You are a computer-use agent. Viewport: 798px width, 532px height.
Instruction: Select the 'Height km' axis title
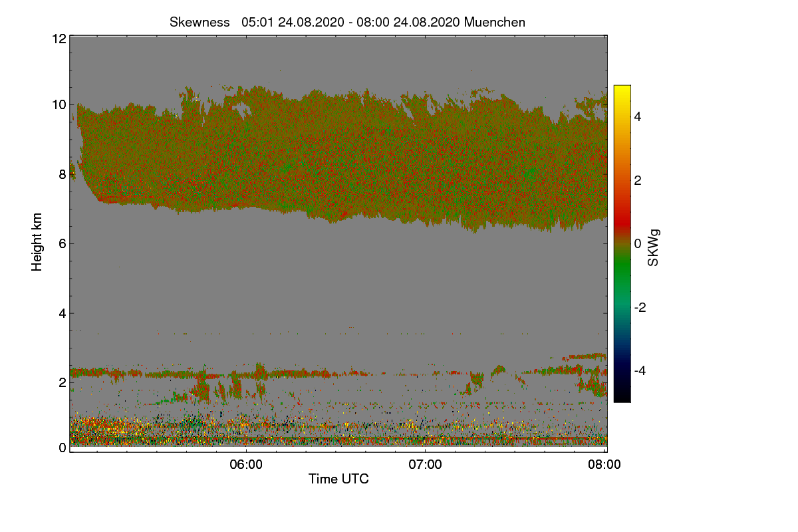pos(38,242)
